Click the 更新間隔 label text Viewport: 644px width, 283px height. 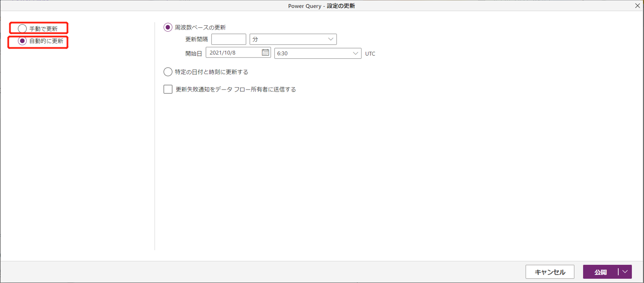[x=197, y=39]
